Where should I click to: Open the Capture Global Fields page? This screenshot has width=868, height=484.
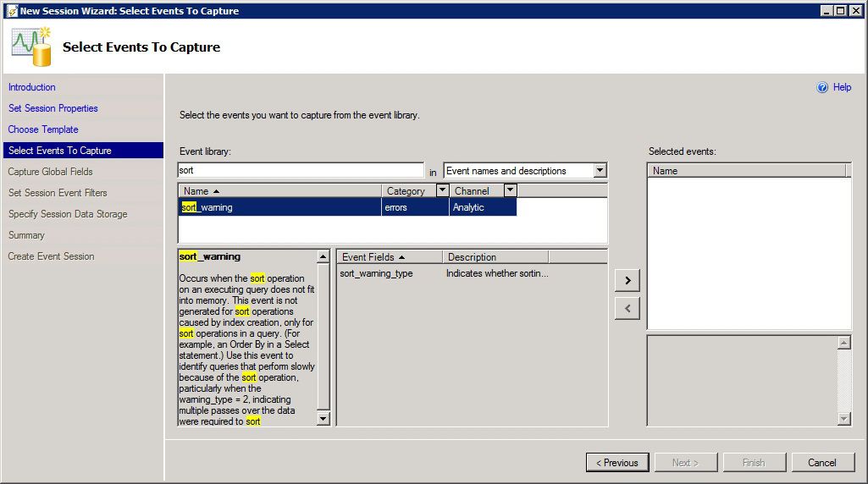point(50,172)
